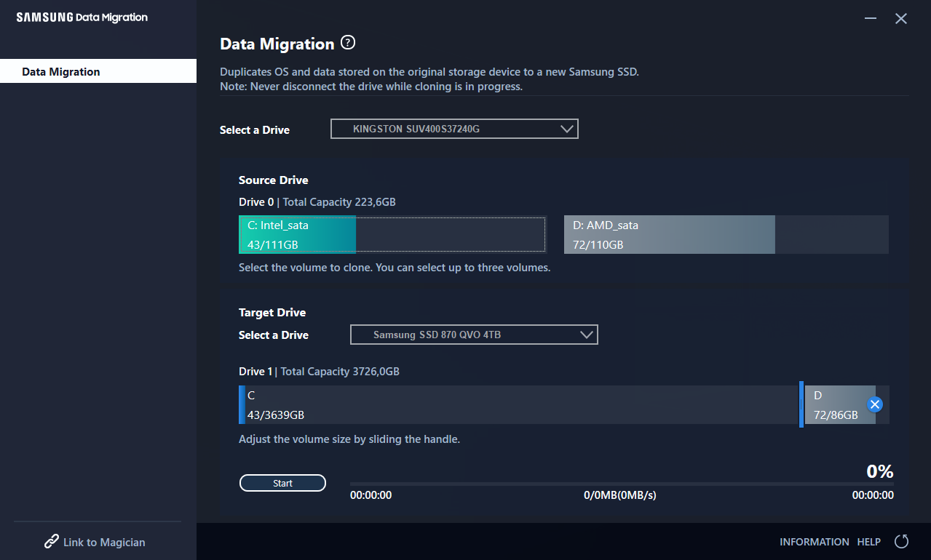Image resolution: width=931 pixels, height=560 pixels.
Task: Click the 0/0MB(0MB/s) transfer status text
Action: pos(620,495)
